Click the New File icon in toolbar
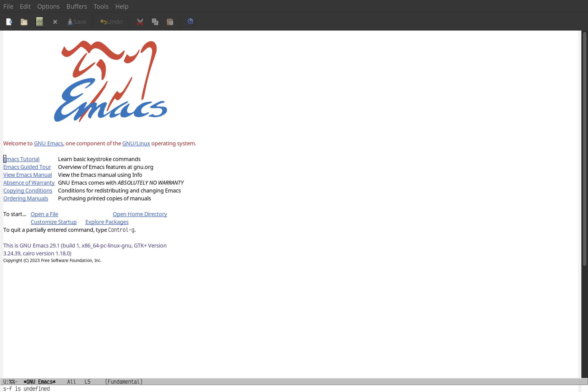Viewport: 588px width, 392px height. (9, 21)
